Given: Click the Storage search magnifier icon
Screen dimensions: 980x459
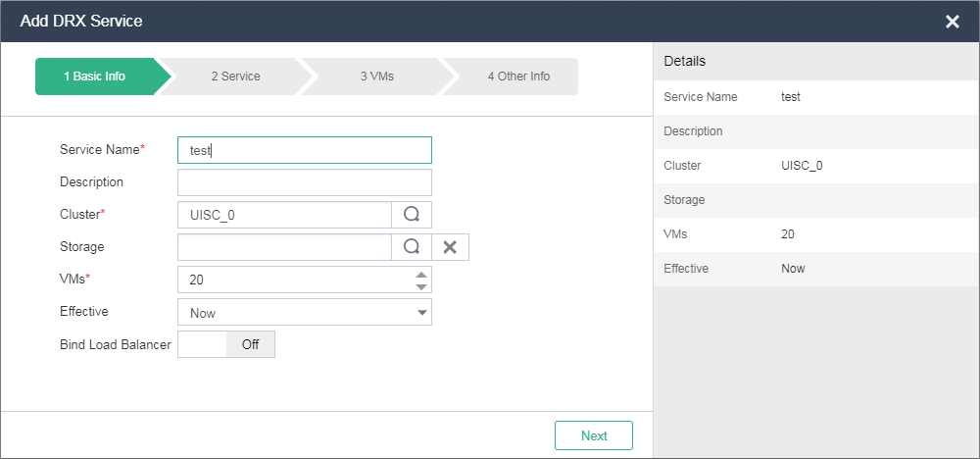Looking at the screenshot, I should click(x=412, y=247).
